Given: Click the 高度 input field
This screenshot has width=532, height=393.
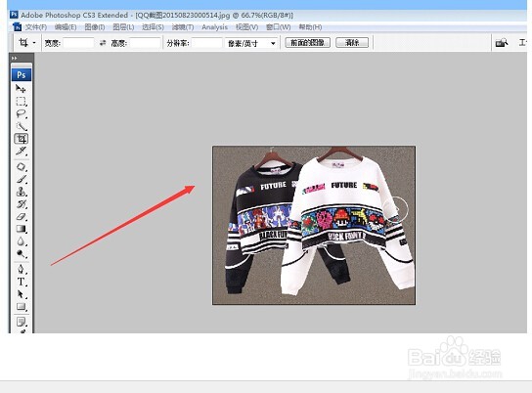Looking at the screenshot, I should pos(145,43).
